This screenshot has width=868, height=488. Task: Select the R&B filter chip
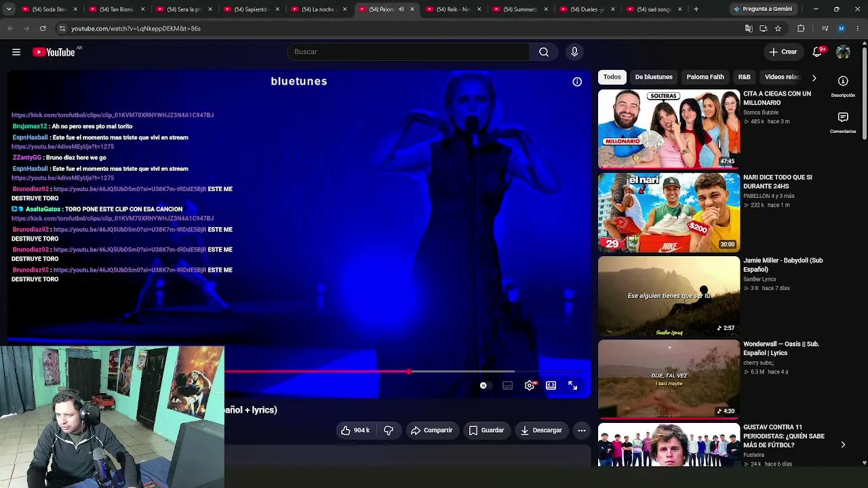tap(744, 77)
